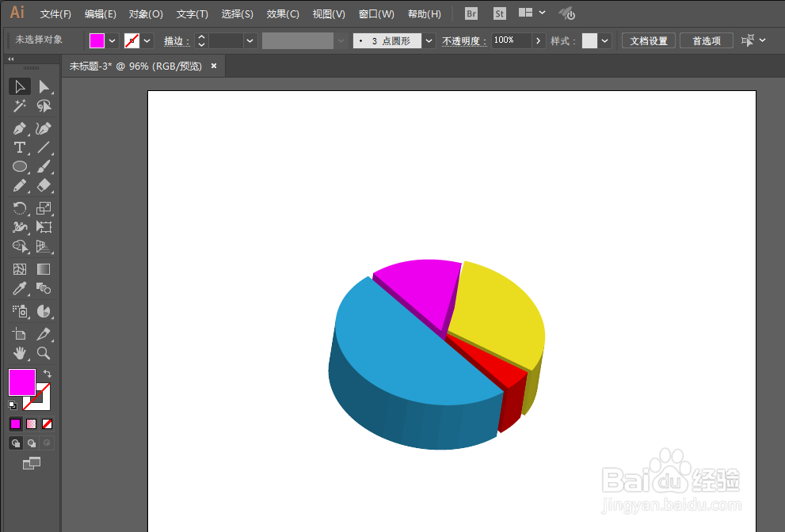Open the 效果(C) menu
The width and height of the screenshot is (785, 532).
[282, 14]
